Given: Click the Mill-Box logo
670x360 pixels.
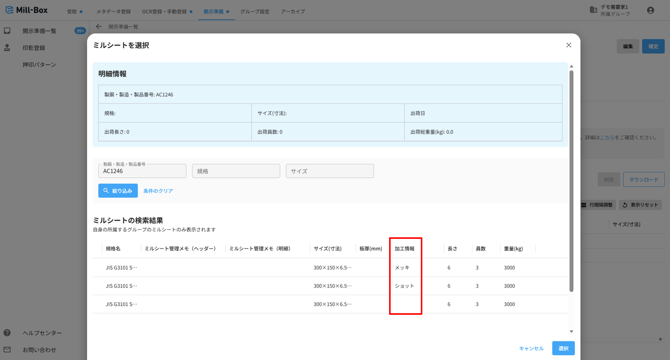Looking at the screenshot, I should click(26, 10).
